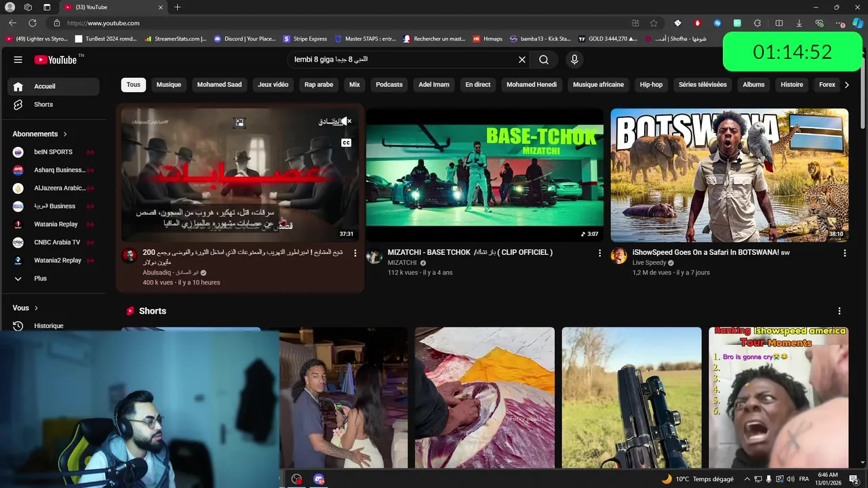Screen dimensions: 868x488
Task: Open the YouTube hamburger guide menu
Action: tap(18, 60)
